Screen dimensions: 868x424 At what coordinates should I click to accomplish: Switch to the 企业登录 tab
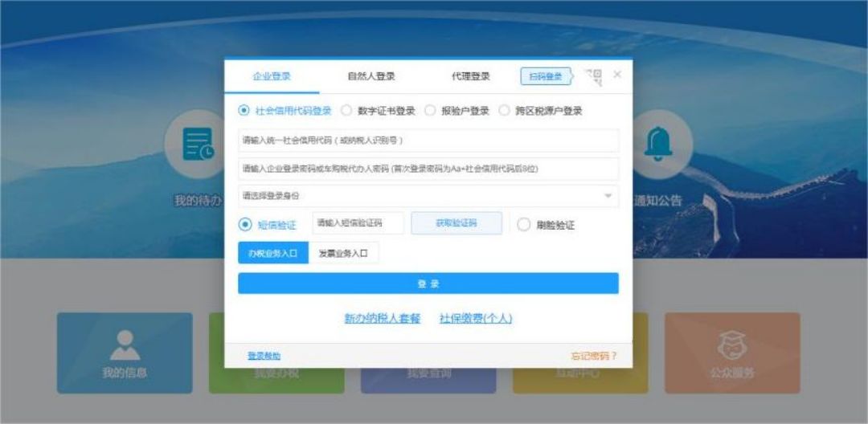pos(272,76)
